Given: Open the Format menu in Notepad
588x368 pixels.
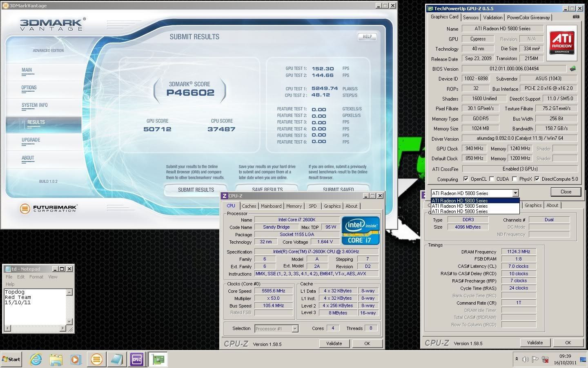Looking at the screenshot, I should click(x=36, y=277).
